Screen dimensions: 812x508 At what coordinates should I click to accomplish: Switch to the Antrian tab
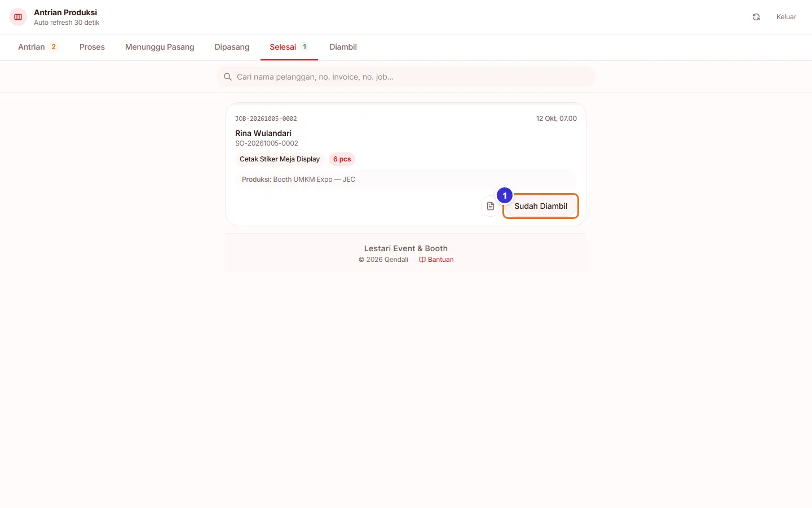point(38,47)
